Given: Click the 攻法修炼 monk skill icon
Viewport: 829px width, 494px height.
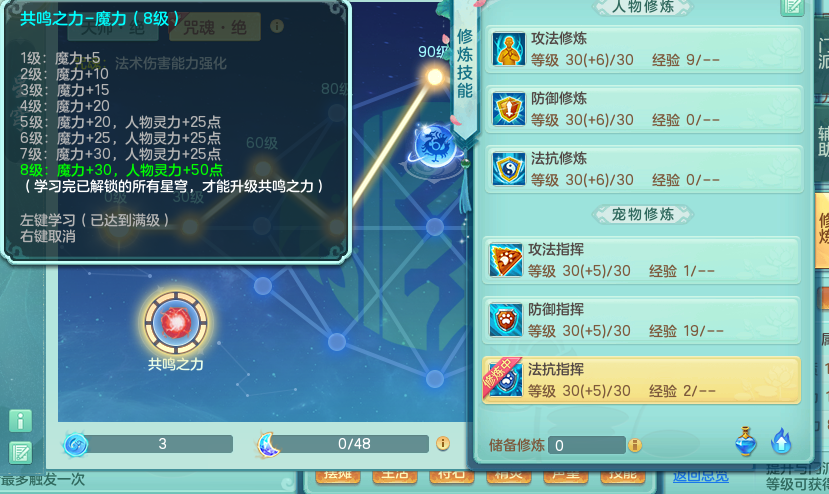Looking at the screenshot, I should (508, 49).
